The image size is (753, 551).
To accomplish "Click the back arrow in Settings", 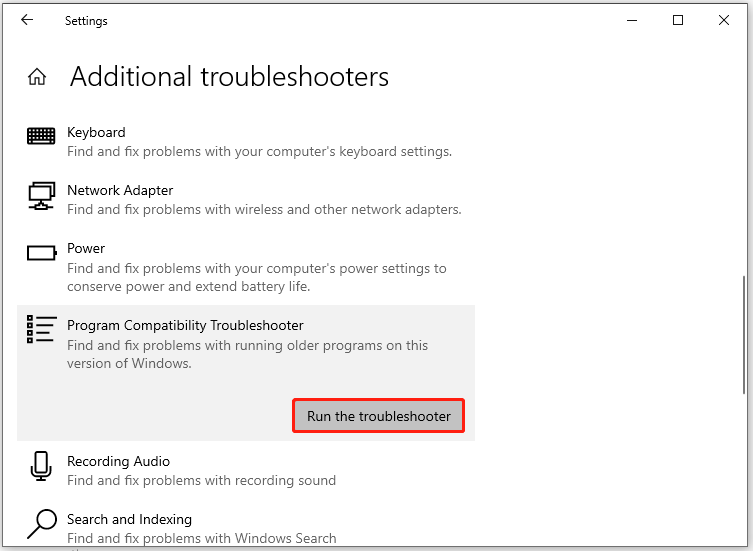I will pos(27,20).
